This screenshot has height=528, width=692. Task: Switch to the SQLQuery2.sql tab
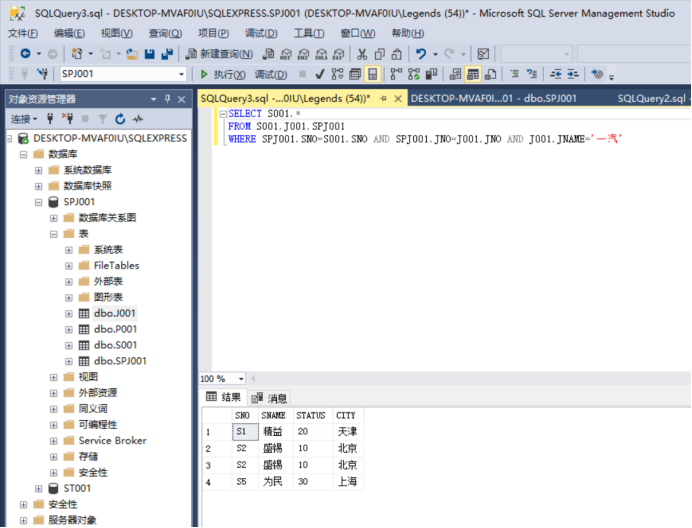[x=651, y=98]
